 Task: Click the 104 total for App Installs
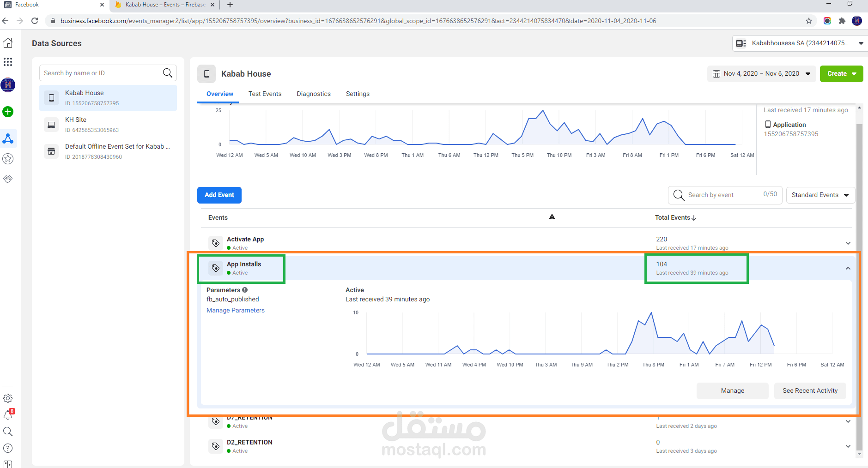(662, 264)
